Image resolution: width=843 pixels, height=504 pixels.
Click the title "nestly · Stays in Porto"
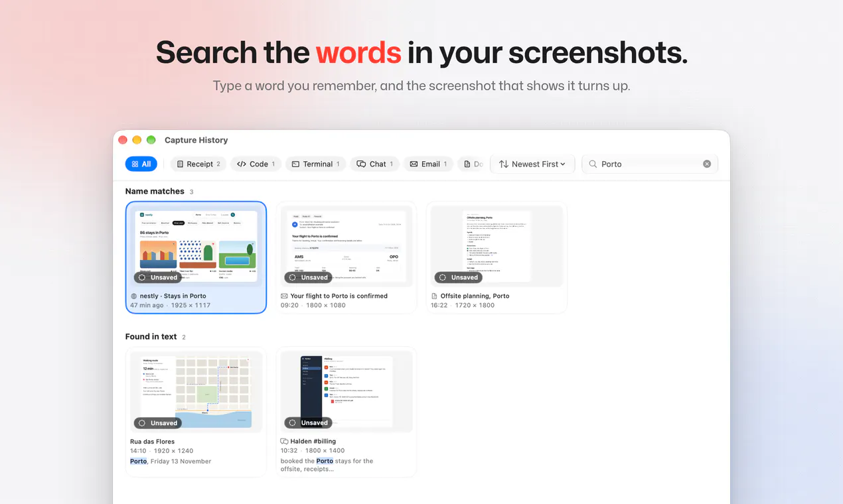click(173, 296)
